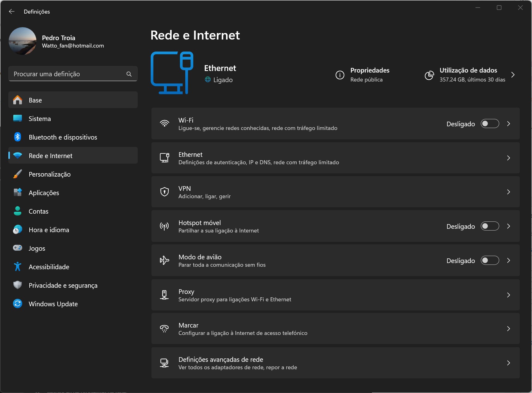Enable the Hotspot móvel switch

[x=490, y=226]
